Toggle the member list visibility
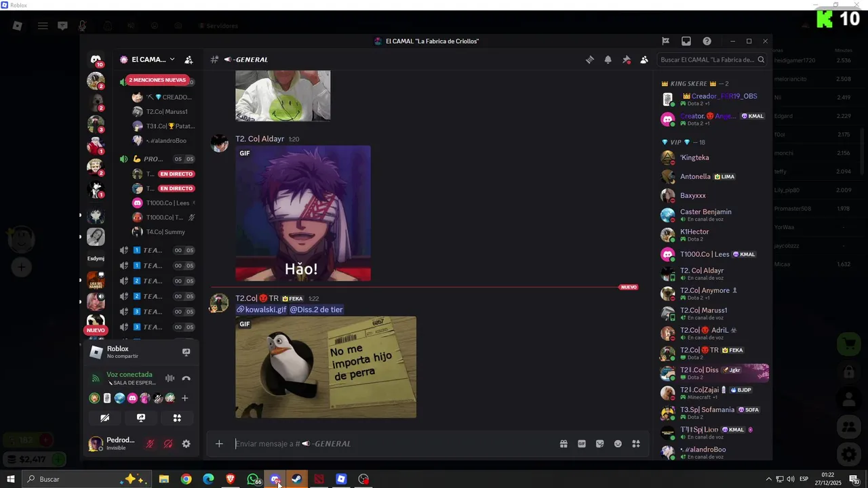Screen dimensions: 868x488 click(x=644, y=60)
